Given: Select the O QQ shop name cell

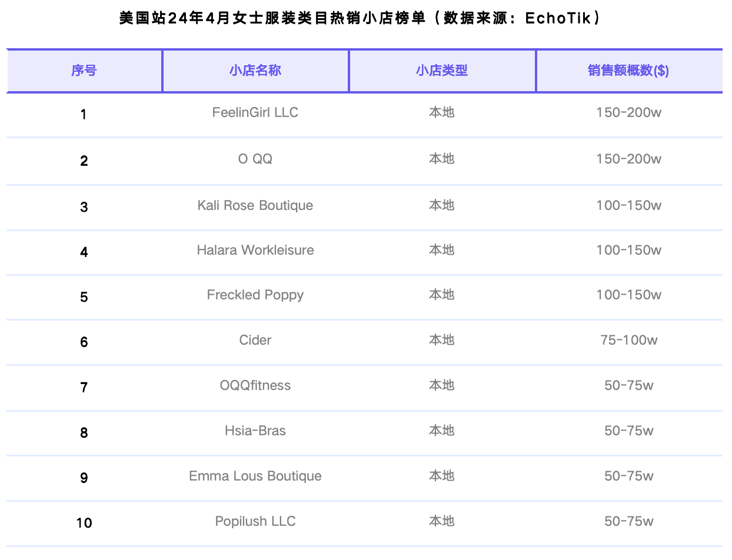Looking at the screenshot, I should click(x=255, y=159).
